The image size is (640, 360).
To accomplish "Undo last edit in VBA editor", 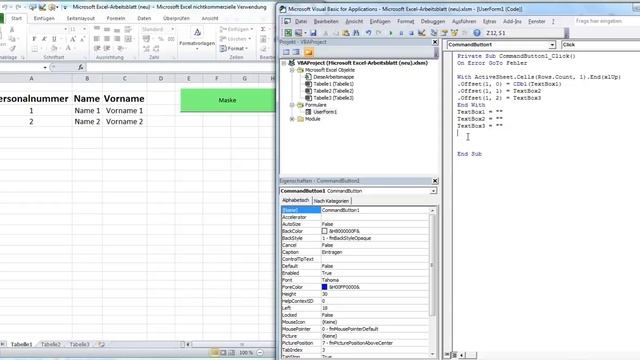I will 369,33.
